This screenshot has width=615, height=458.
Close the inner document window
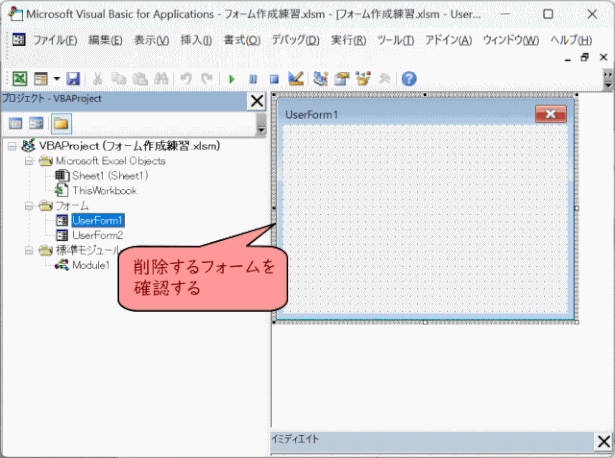coord(604,57)
